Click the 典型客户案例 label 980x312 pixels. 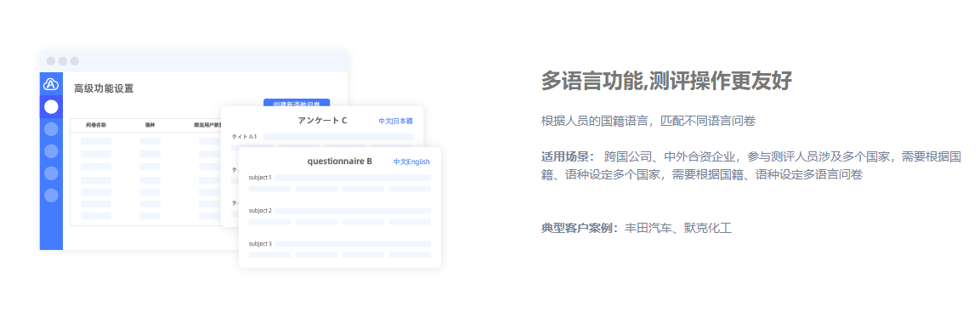pos(580,228)
